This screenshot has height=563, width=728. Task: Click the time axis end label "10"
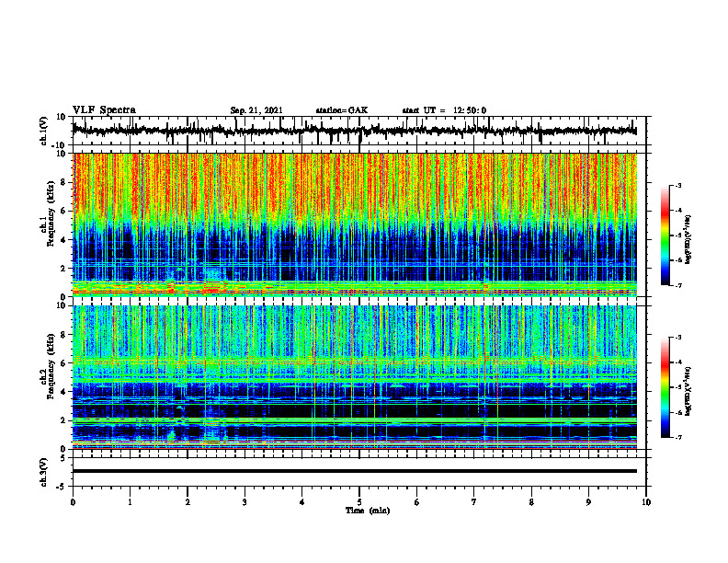tap(646, 502)
